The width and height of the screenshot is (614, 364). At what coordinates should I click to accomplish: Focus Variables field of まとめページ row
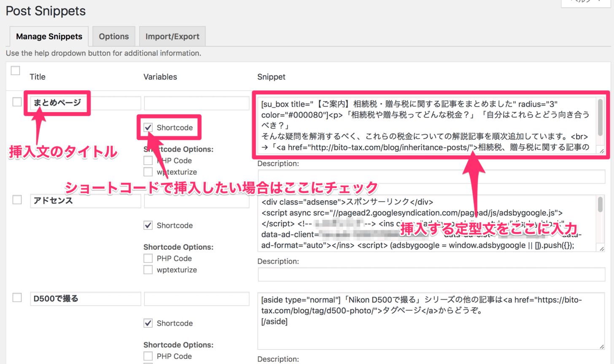tap(197, 103)
